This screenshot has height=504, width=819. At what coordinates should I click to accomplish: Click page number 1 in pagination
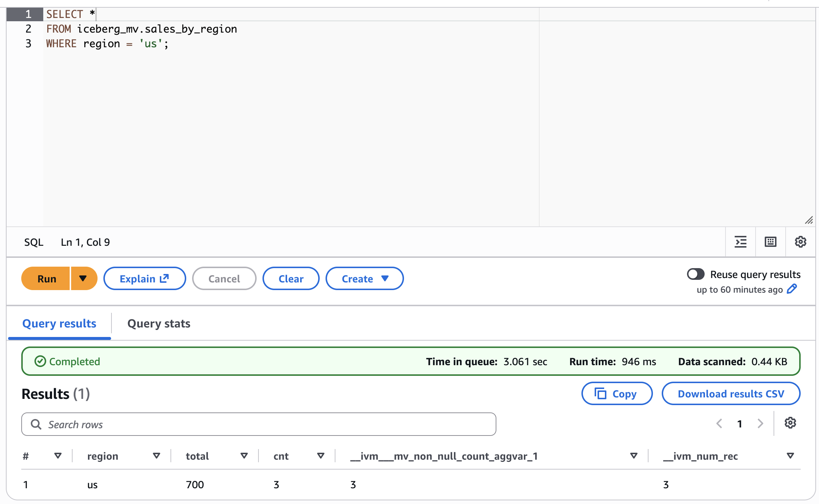[x=740, y=424]
